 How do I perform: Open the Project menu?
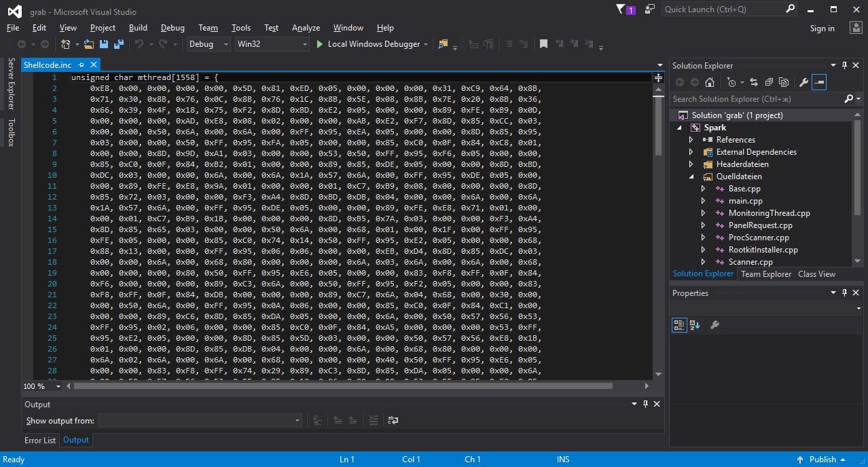103,28
